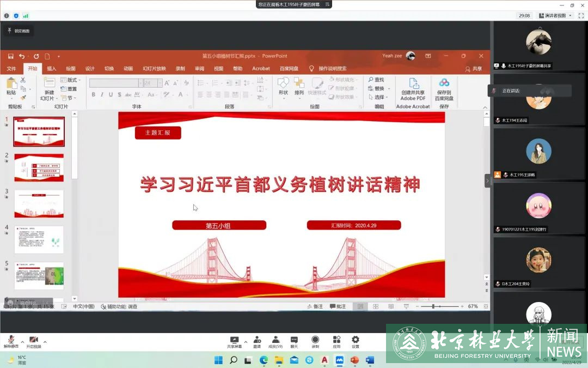Click 创建并共享 Adobe PDF icon
588x368 pixels.
pos(413,83)
